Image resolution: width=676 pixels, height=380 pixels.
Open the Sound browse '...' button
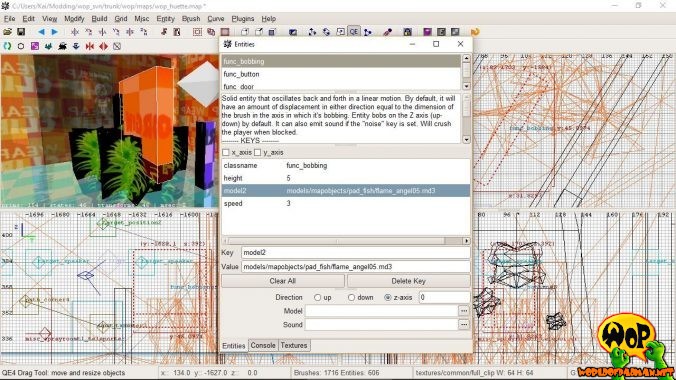pos(464,324)
